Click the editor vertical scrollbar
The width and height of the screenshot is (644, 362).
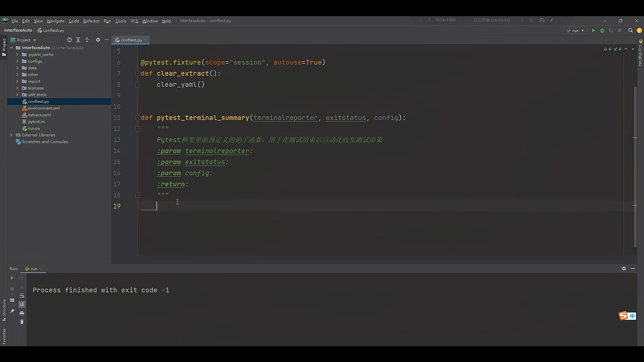635,167
